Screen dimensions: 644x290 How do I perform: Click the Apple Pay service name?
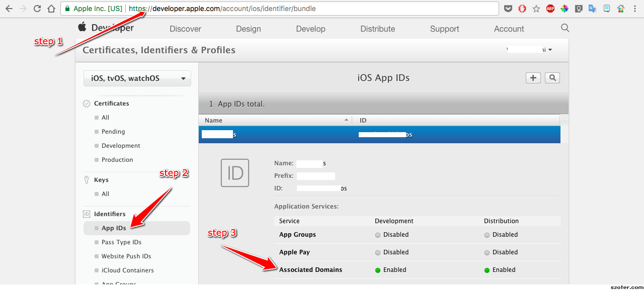[294, 252]
